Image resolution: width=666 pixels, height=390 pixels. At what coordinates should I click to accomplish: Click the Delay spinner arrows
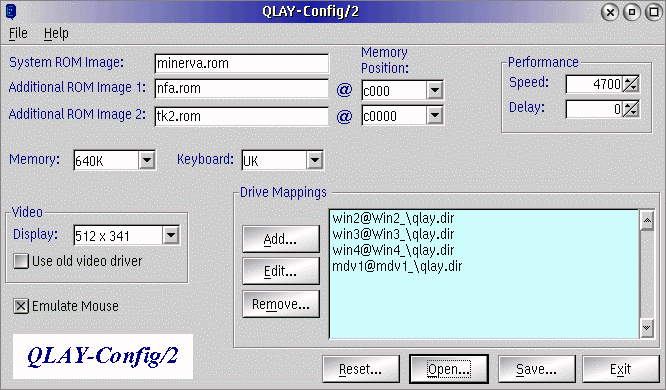[x=631, y=109]
